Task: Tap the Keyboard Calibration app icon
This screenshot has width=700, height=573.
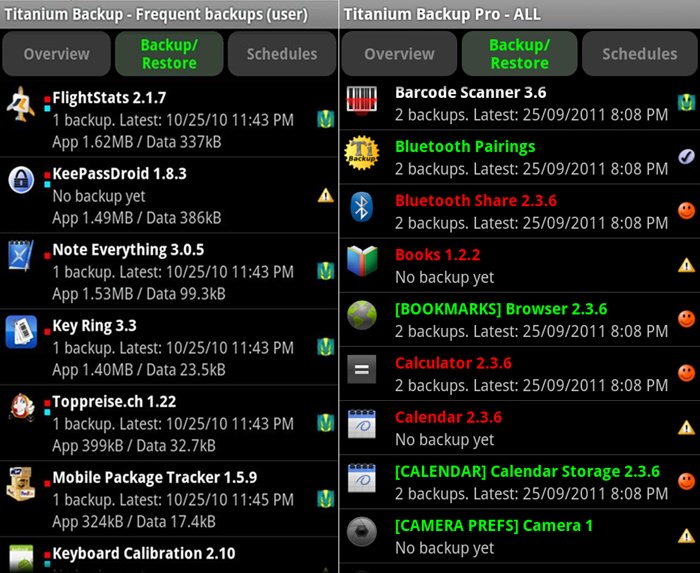Action: coord(21,558)
